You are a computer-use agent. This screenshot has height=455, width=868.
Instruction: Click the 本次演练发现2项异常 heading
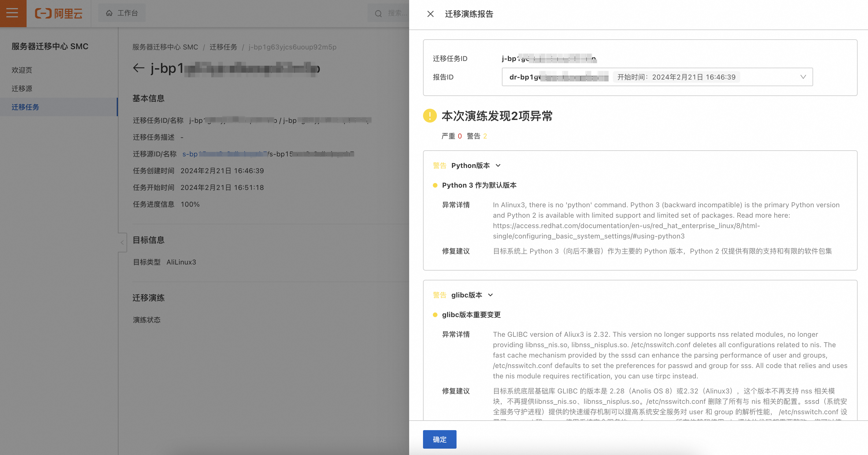(x=497, y=116)
